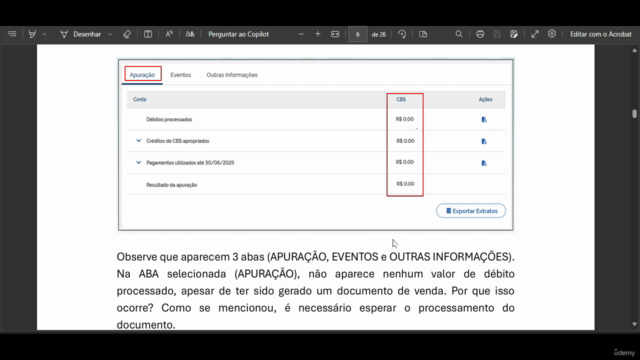Image resolution: width=640 pixels, height=360 pixels.
Task: Open the table of contents panel
Action: (12, 34)
